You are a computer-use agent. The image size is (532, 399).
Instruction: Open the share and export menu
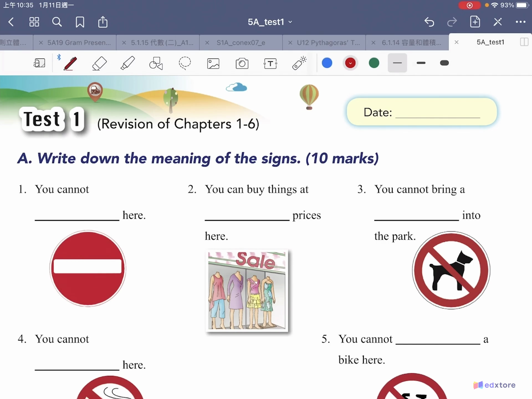pos(103,22)
